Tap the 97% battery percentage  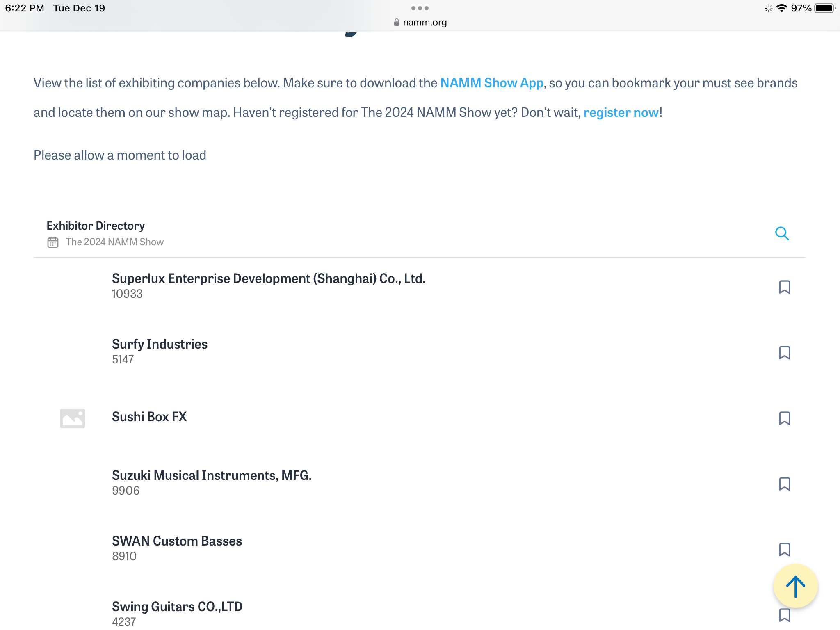tap(801, 8)
